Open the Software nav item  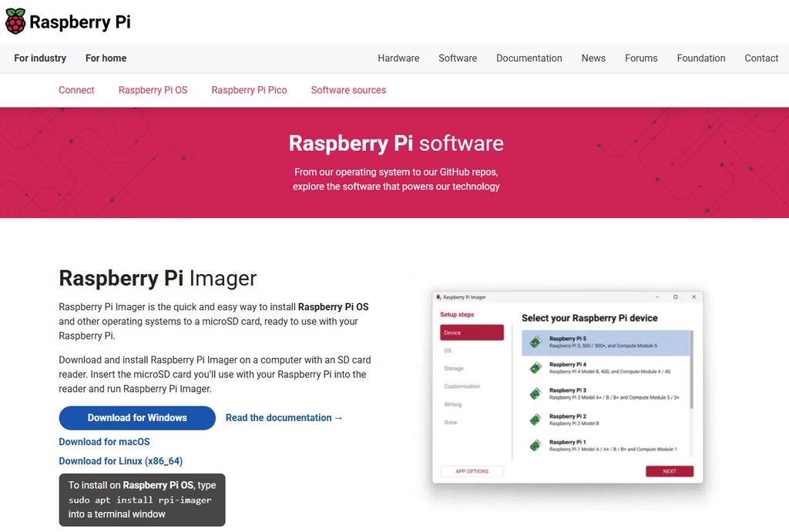pyautogui.click(x=458, y=59)
